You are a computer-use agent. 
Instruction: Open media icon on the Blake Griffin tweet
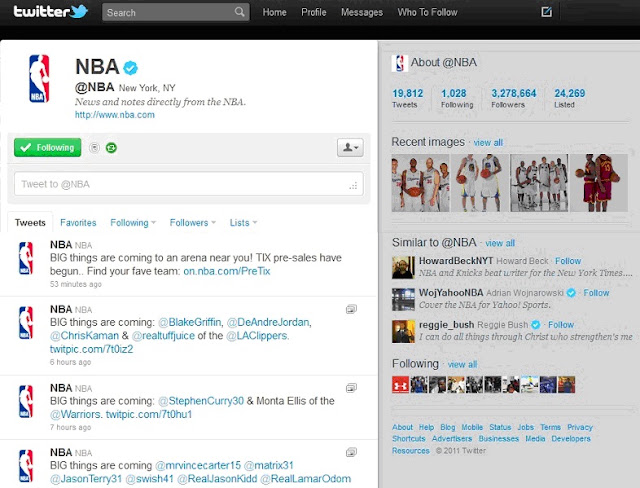351,309
